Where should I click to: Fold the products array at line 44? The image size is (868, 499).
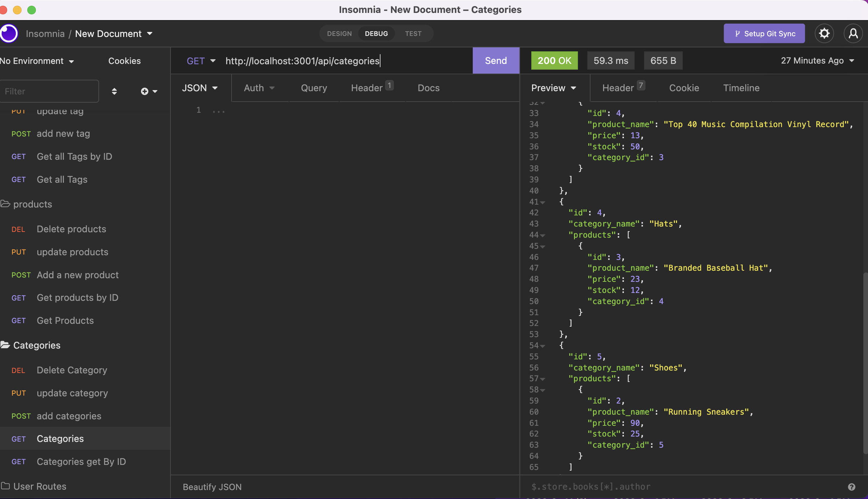(543, 235)
